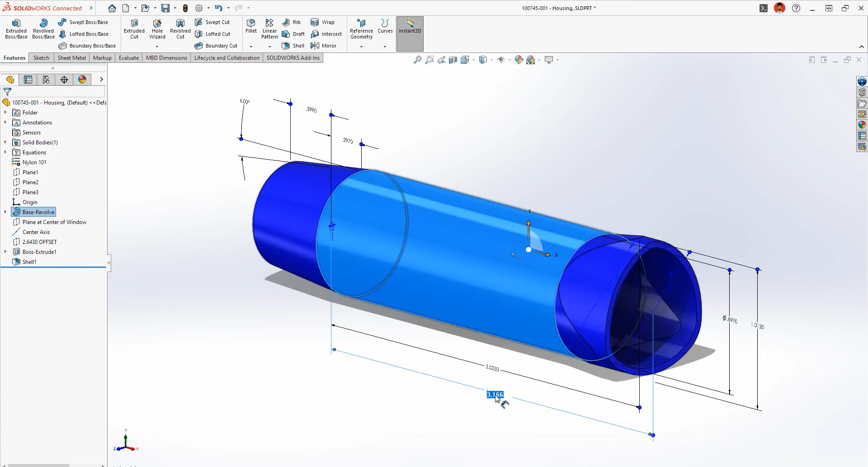
Task: Open the Appearances panel in task pane
Action: (862, 125)
